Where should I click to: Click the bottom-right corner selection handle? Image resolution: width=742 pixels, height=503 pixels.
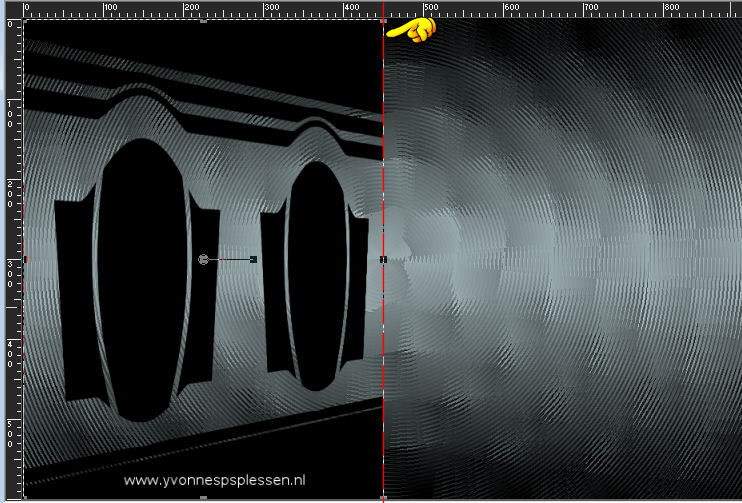pos(384,498)
